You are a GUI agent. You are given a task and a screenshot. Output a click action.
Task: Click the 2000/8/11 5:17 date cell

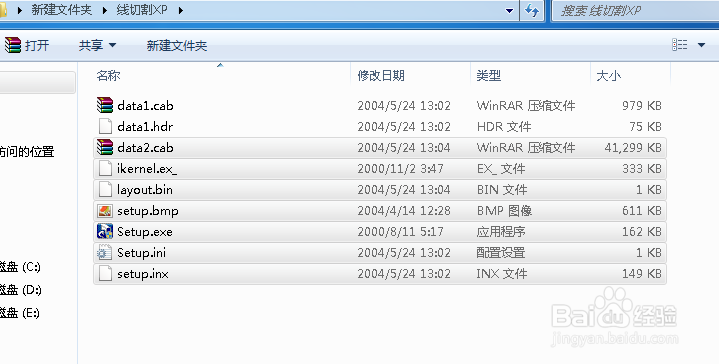pyautogui.click(x=400, y=232)
